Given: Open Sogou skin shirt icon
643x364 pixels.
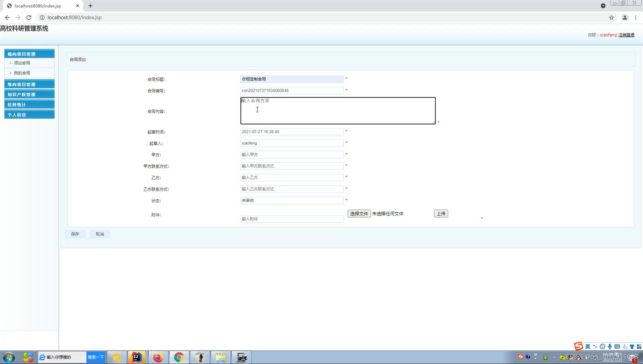Looking at the screenshot, I should [632, 347].
